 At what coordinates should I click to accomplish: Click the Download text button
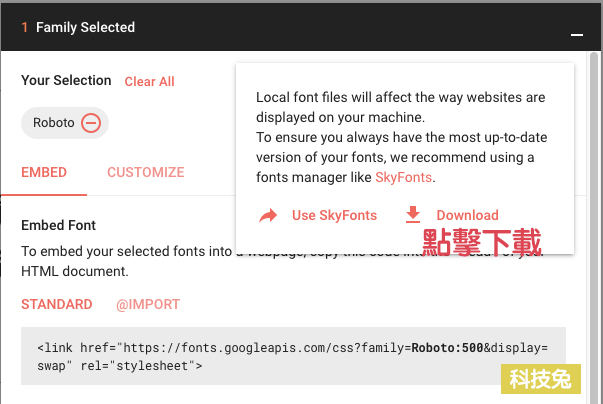(x=467, y=215)
